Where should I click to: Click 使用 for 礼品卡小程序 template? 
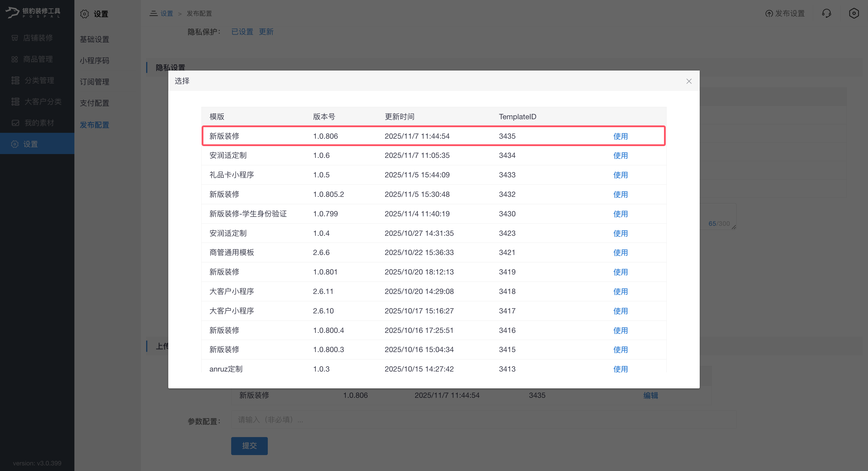click(x=620, y=175)
